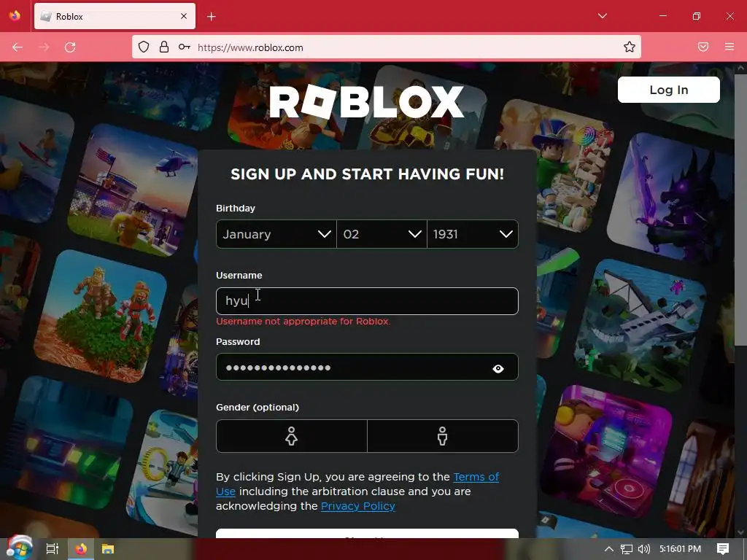Open File Explorer from the taskbar

click(108, 549)
